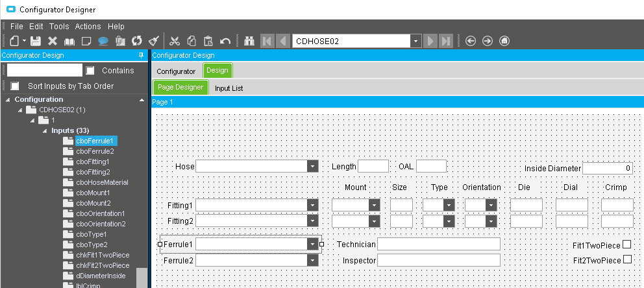The height and width of the screenshot is (288, 644).
Task: Click the Forward circle arrow icon
Action: tap(488, 41)
